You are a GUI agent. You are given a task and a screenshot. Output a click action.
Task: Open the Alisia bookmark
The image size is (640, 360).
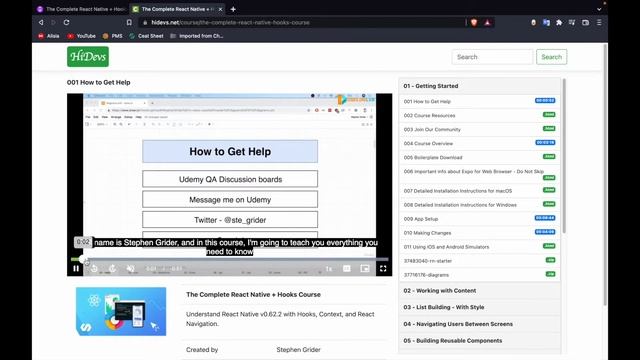[49, 36]
